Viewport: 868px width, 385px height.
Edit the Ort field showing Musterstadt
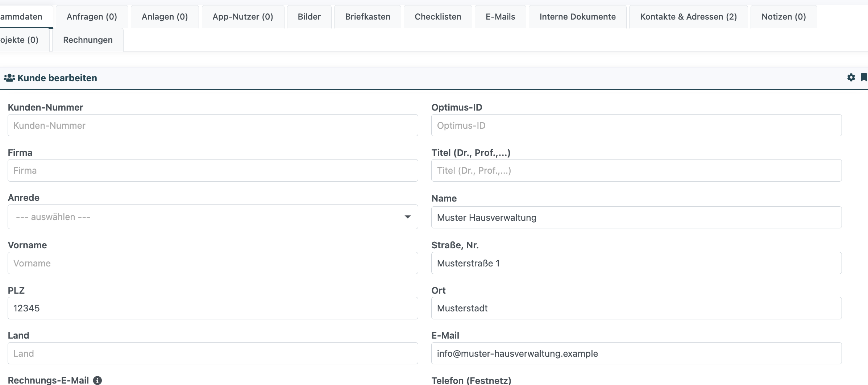[x=636, y=308]
